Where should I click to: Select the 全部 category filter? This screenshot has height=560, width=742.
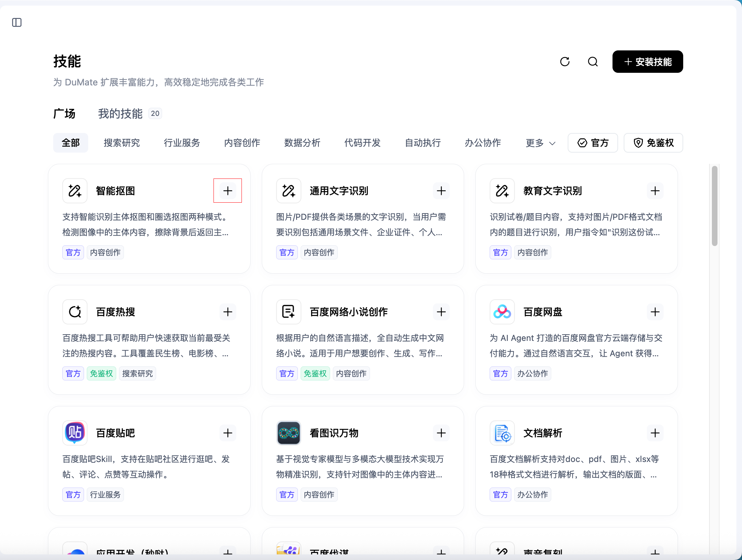click(x=71, y=143)
